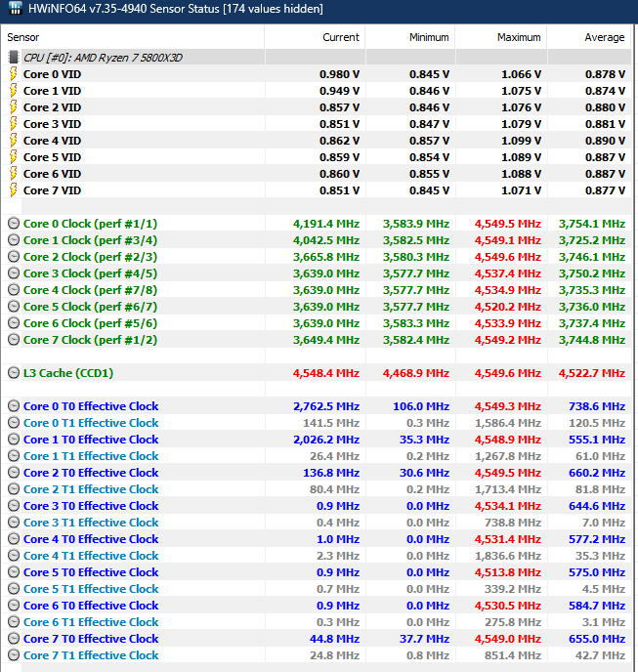Select the L3 Cache (CCD1) label

[68, 373]
